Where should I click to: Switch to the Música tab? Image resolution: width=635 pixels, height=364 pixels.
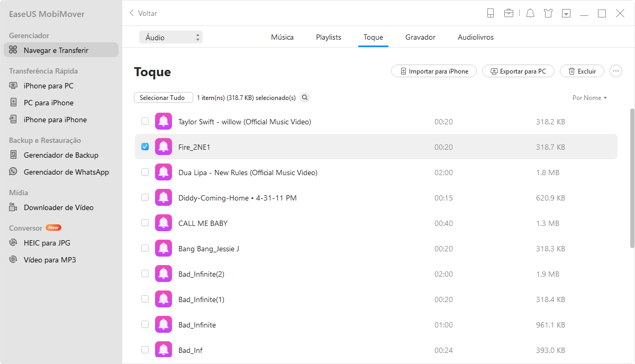point(282,38)
